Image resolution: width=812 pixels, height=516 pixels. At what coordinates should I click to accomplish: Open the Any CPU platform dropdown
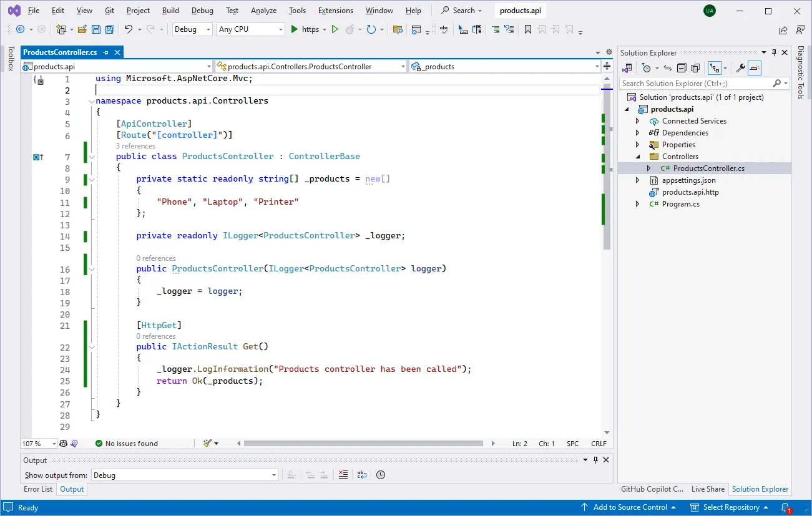point(250,29)
